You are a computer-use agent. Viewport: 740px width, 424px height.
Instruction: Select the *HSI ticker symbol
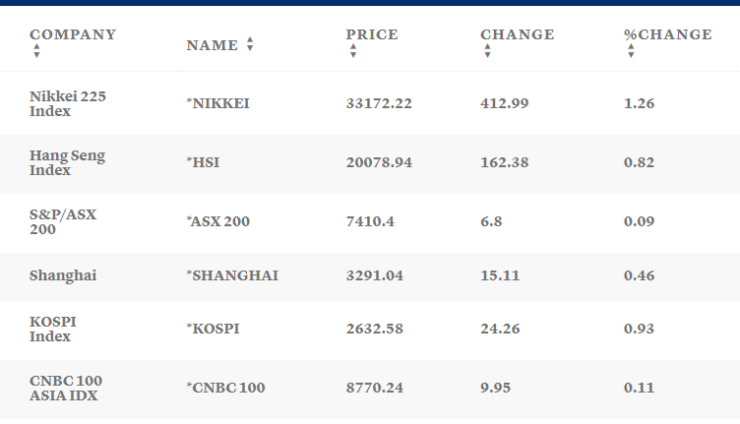coord(203,163)
